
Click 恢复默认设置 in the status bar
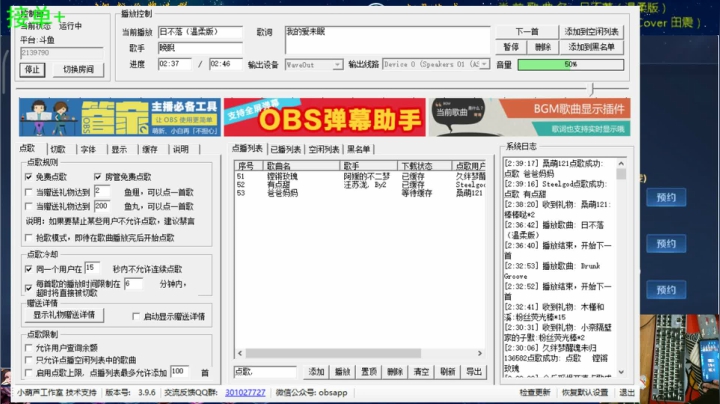(x=585, y=393)
